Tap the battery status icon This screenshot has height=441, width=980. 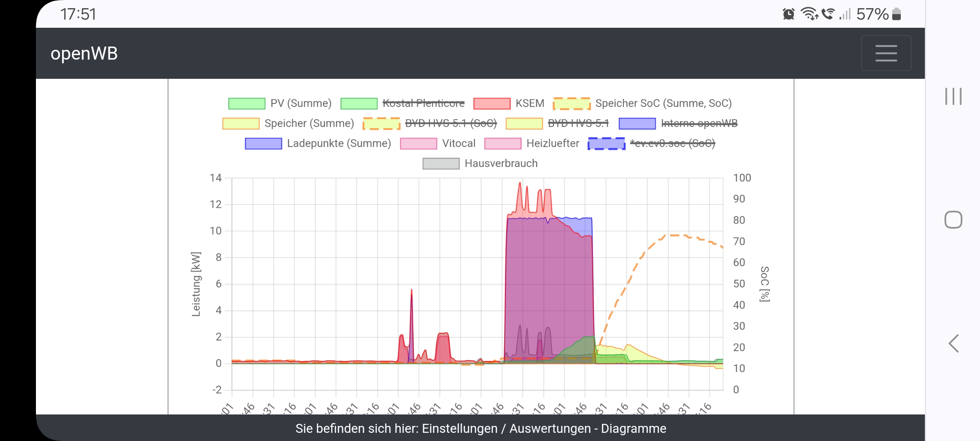pos(896,14)
